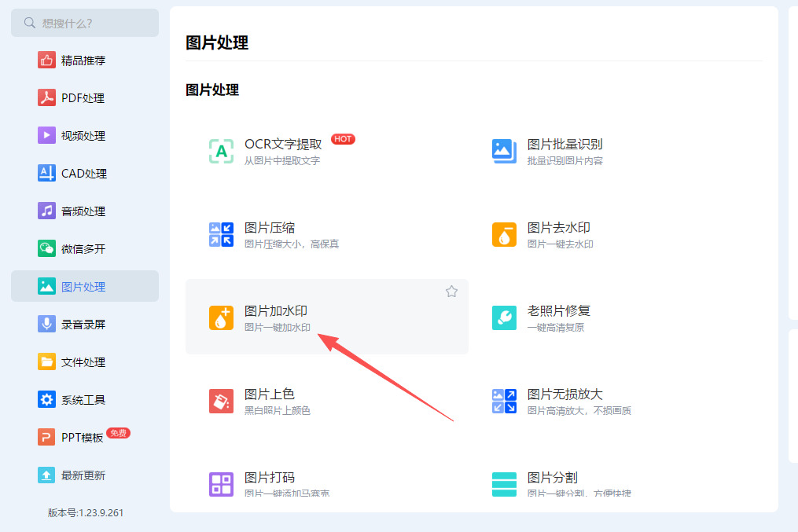Launch the 图片压缩 tool icon
The width and height of the screenshot is (798, 532).
pos(222,234)
